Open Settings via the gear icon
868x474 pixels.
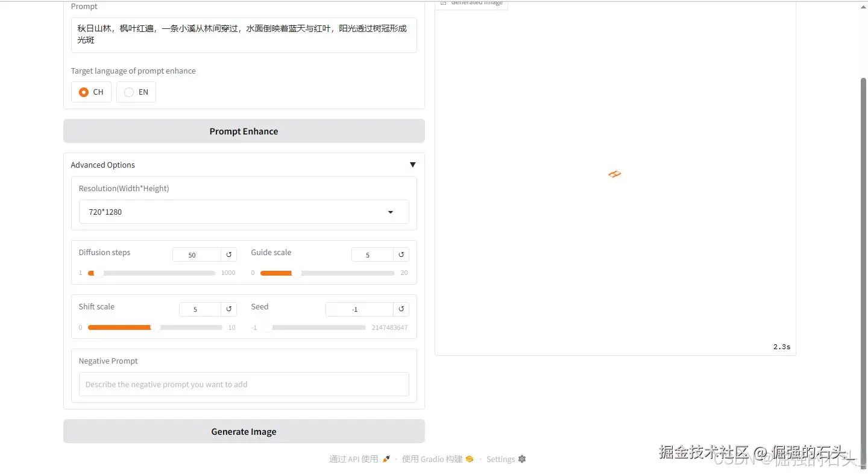pyautogui.click(x=521, y=458)
